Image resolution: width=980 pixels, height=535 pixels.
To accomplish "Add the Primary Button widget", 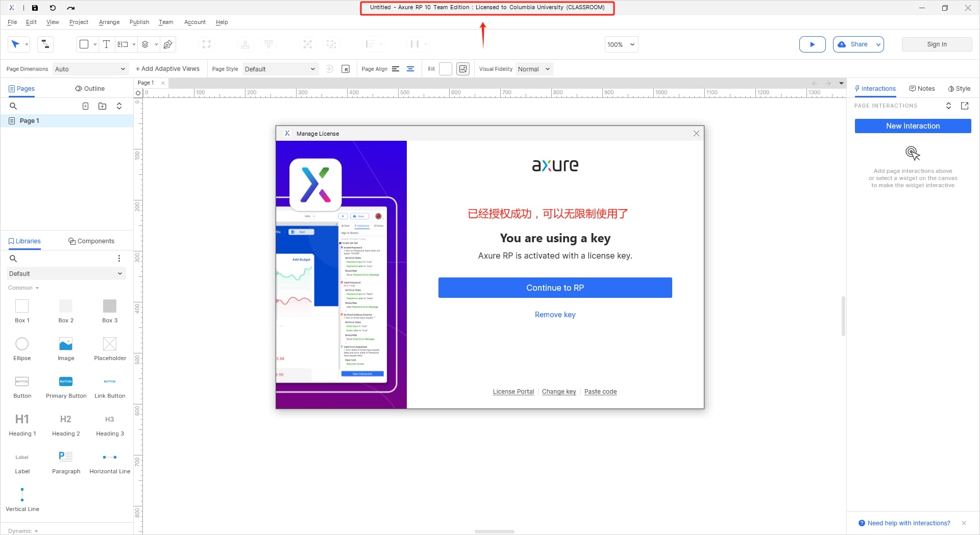I will 66,386.
